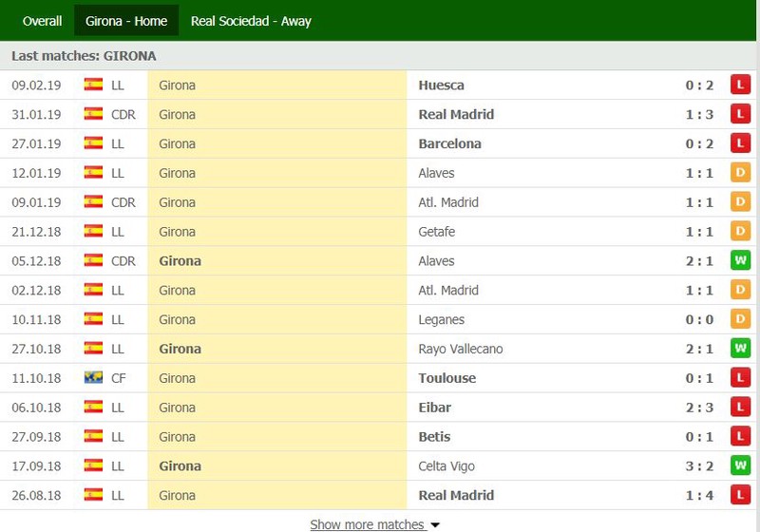Select the Girona - Home tab
Screen dimensions: 760x532
coord(126,21)
